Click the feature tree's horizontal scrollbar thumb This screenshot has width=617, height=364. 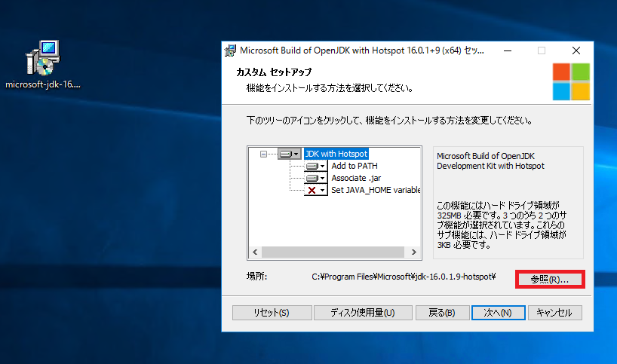click(333, 252)
